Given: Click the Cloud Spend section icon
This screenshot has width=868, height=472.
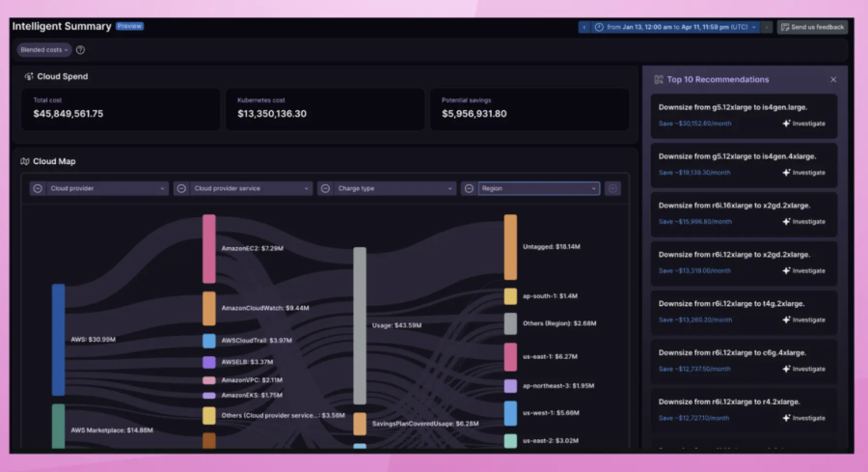Looking at the screenshot, I should pos(29,76).
